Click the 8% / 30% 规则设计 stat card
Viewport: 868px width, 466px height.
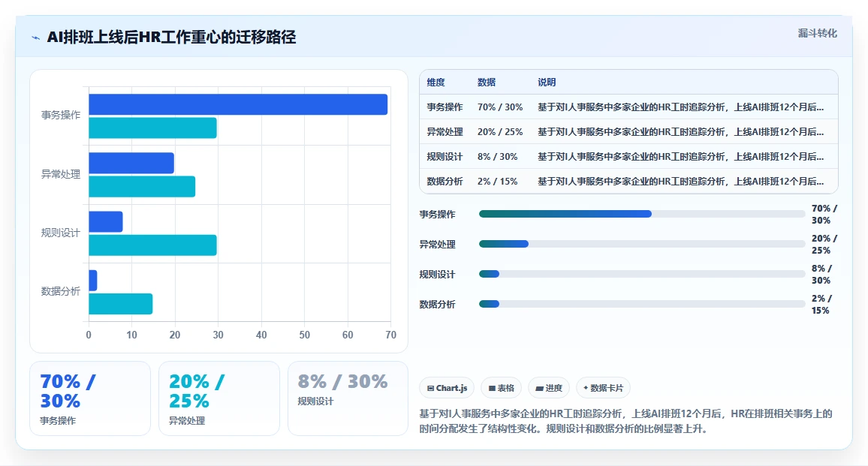click(x=348, y=398)
